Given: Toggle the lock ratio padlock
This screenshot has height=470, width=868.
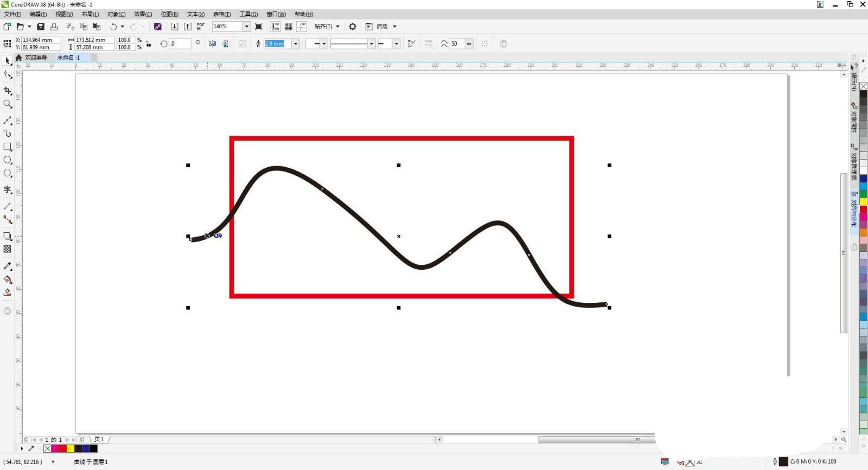Looking at the screenshot, I should (x=148, y=44).
